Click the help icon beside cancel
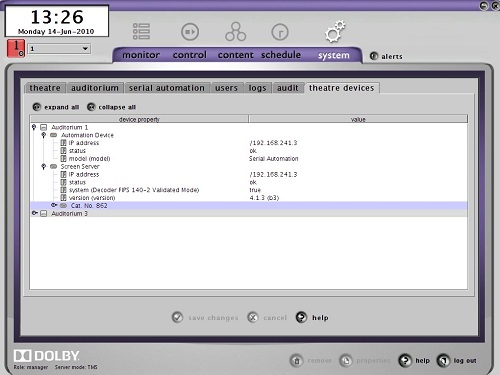The height and width of the screenshot is (375, 500). click(x=301, y=317)
